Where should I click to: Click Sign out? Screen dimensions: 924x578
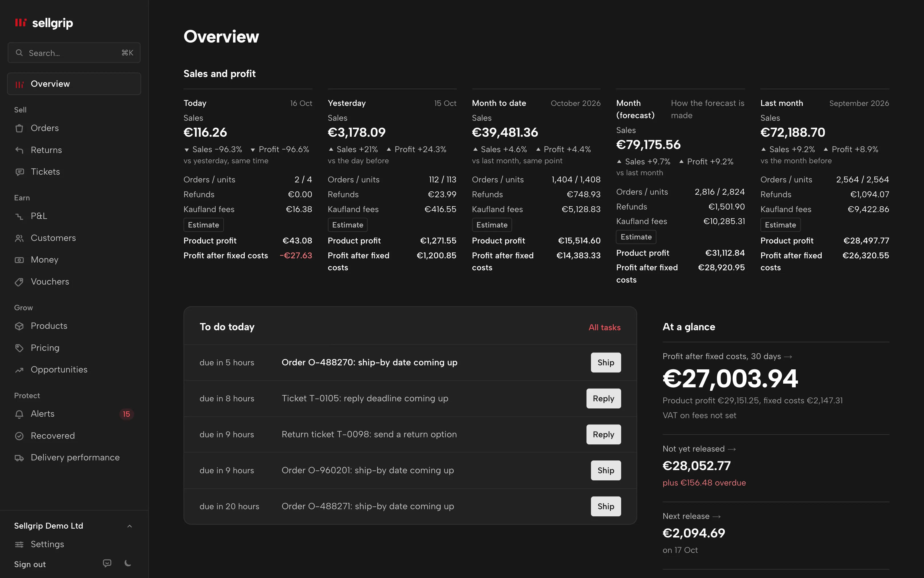(30, 564)
